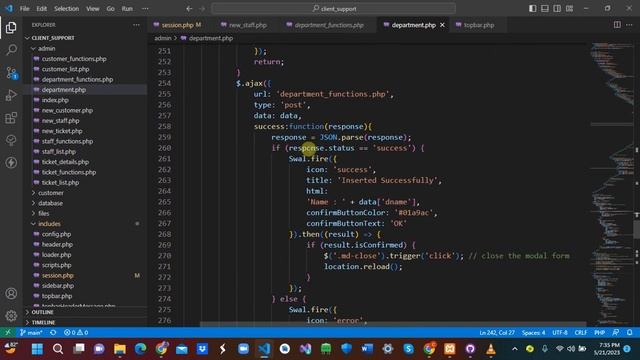Image resolution: width=640 pixels, height=360 pixels.
Task: Toggle Secondary Side Bar layout icon
Action: 557,9
